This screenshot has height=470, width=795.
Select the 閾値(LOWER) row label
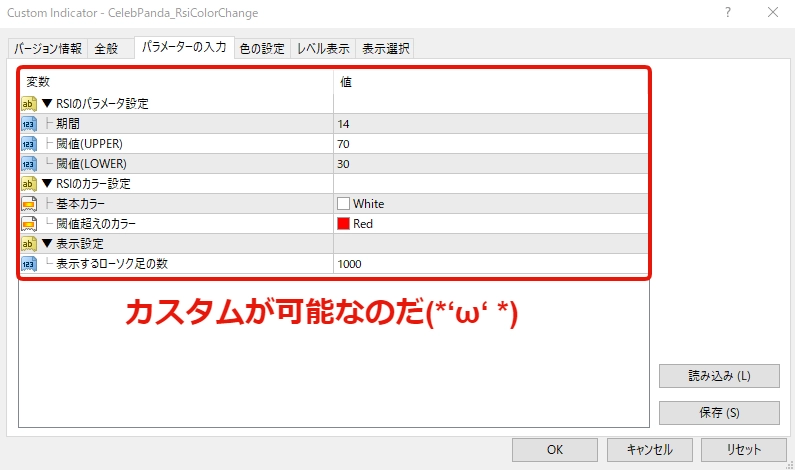91,164
